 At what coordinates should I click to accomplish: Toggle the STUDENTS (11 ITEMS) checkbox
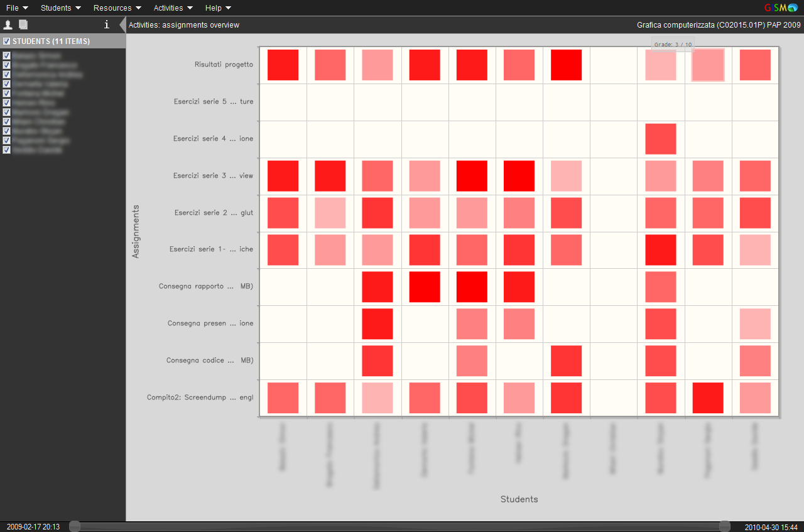tap(6, 41)
